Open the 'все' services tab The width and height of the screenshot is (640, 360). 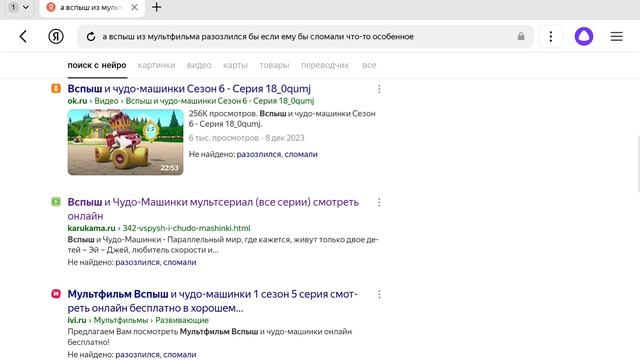coord(369,65)
